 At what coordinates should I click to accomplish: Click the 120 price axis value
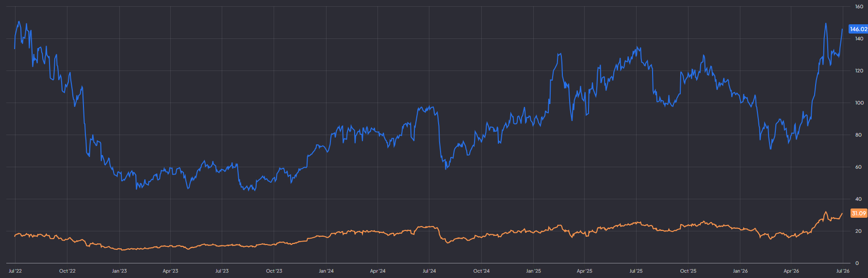(x=859, y=71)
